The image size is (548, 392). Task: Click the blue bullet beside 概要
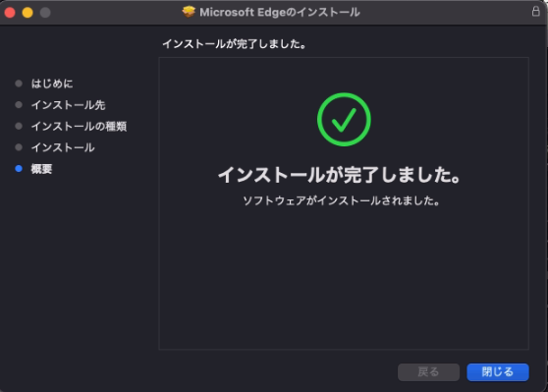[x=19, y=169]
